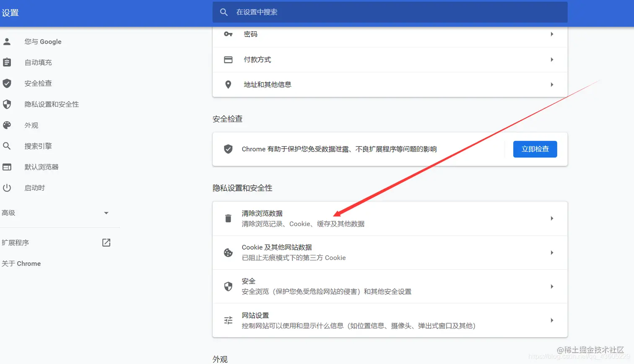Open 外观 from the left sidebar
The width and height of the screenshot is (634, 364).
point(30,125)
